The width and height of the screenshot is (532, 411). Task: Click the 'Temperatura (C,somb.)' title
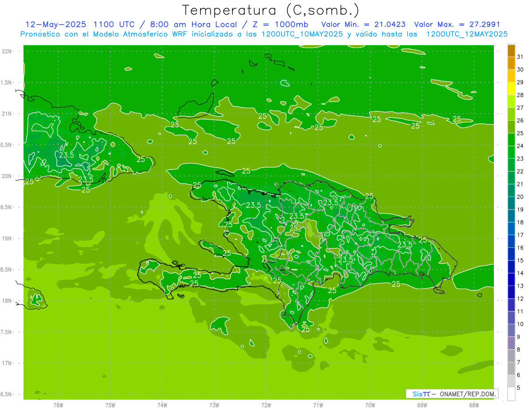click(271, 10)
